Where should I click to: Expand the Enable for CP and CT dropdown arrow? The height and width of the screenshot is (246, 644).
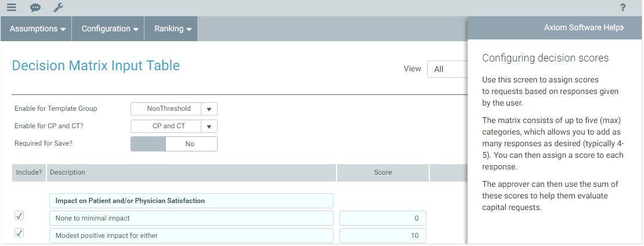[x=209, y=126]
